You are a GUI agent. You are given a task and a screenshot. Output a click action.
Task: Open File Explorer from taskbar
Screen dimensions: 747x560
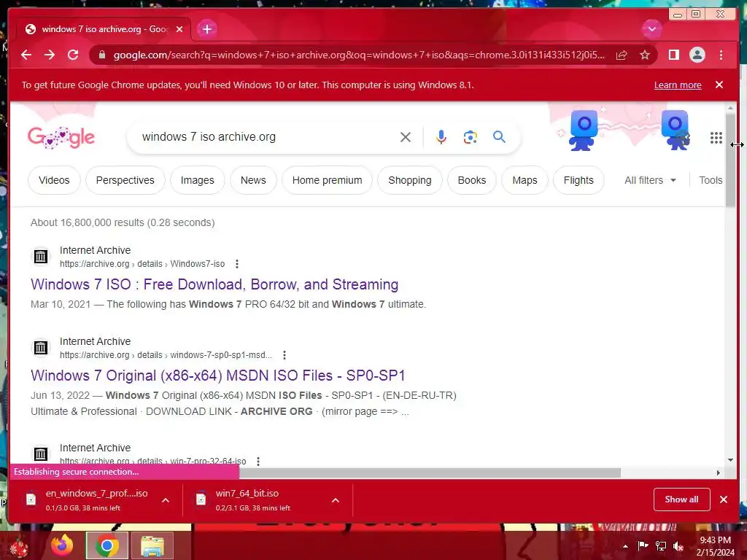152,545
